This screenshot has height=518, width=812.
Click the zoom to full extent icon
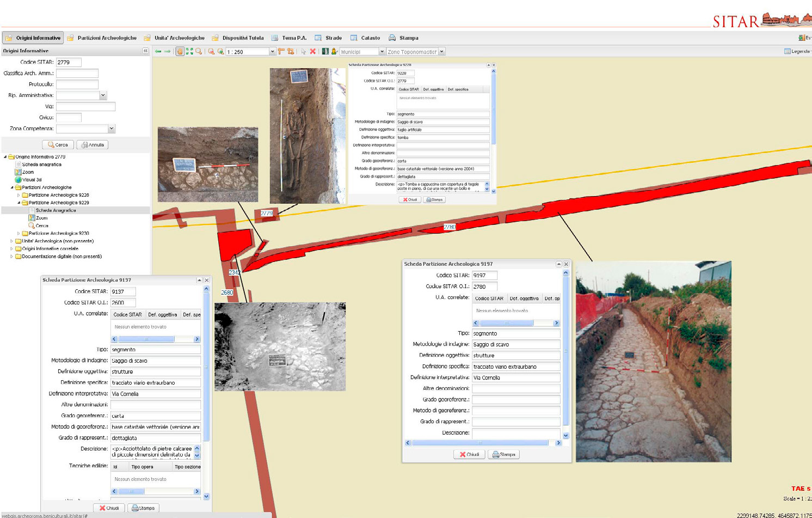[189, 52]
